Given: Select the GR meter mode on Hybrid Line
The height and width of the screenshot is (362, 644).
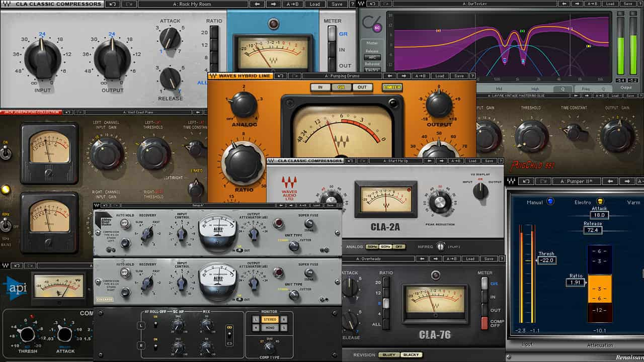Looking at the screenshot, I should (x=341, y=87).
